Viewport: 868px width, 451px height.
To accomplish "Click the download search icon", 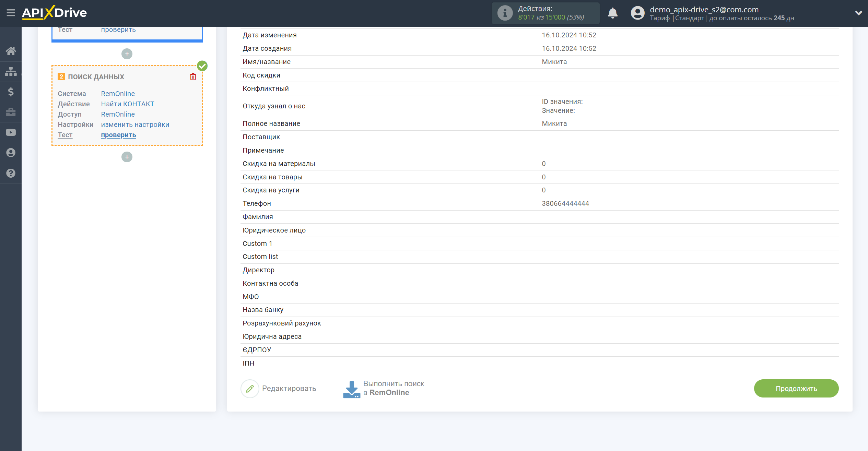I will pyautogui.click(x=351, y=389).
